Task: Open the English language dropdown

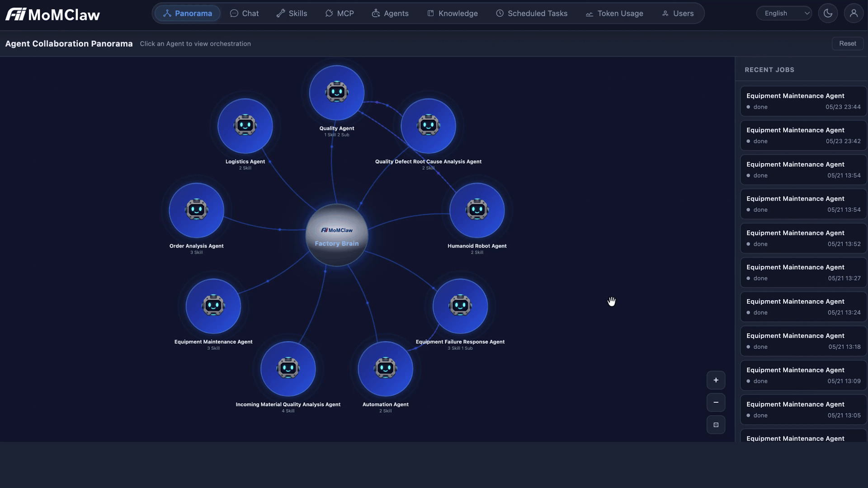Action: pyautogui.click(x=784, y=13)
